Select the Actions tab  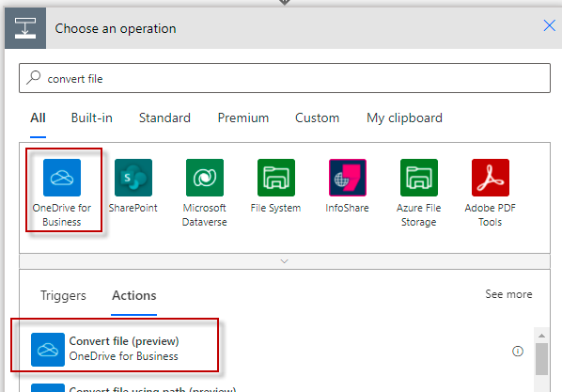[x=134, y=295]
